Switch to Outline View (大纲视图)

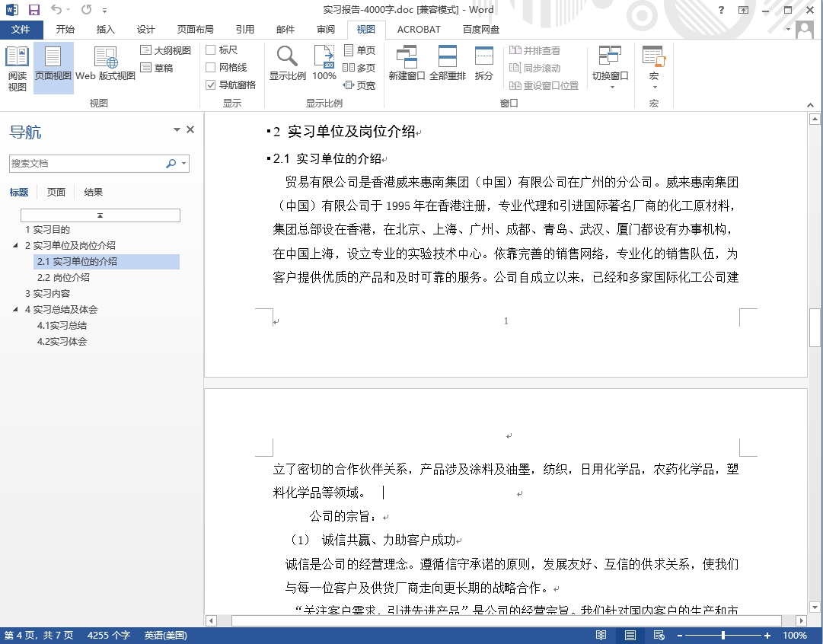click(x=166, y=50)
